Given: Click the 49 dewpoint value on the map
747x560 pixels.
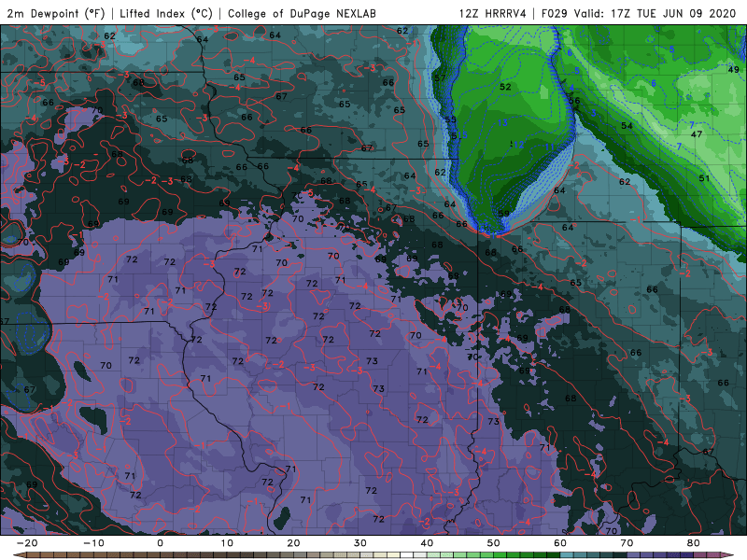Looking at the screenshot, I should pyautogui.click(x=734, y=69).
